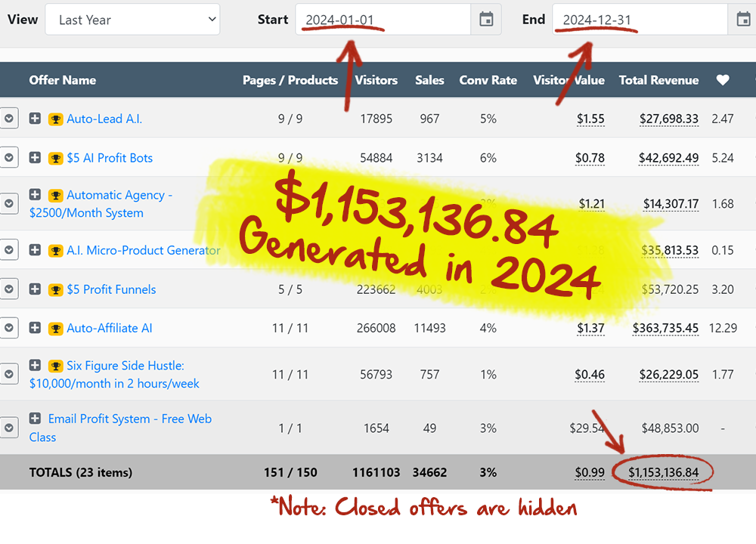Image resolution: width=756 pixels, height=544 pixels.
Task: Click the trophy icon beside $5 AI Profit Bots
Action: 55,158
